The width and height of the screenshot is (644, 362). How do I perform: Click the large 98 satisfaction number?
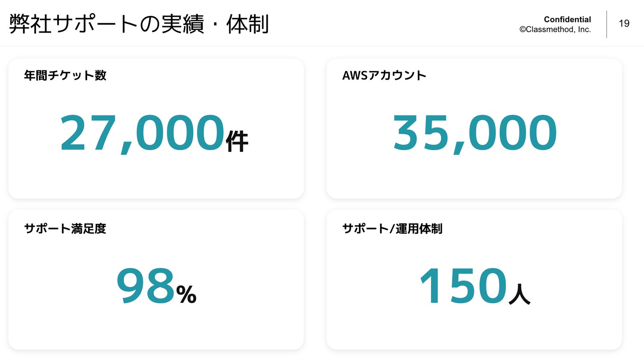(146, 286)
